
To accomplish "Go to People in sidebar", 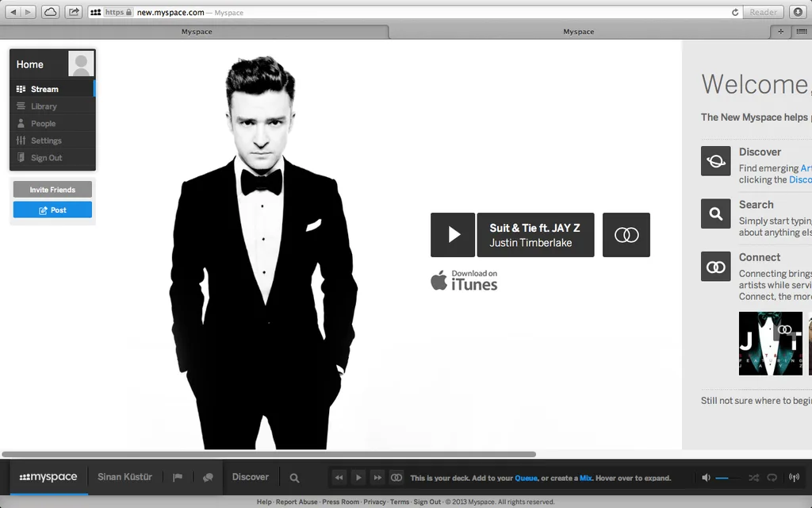I will pyautogui.click(x=52, y=123).
